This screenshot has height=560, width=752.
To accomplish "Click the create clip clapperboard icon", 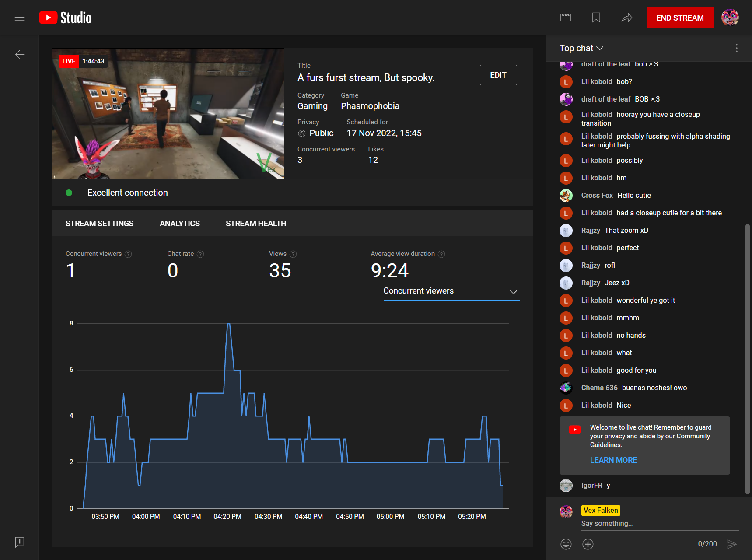I will 566,17.
